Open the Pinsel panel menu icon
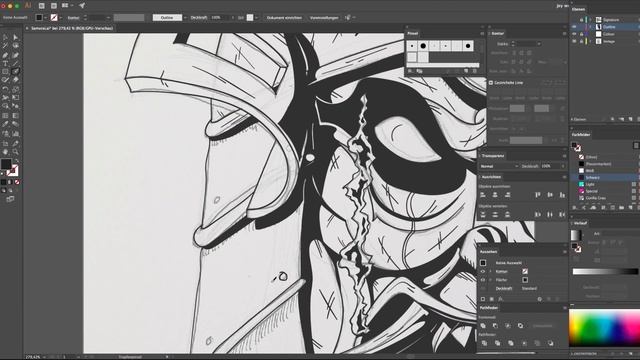This screenshot has height=360, width=640. (x=482, y=33)
